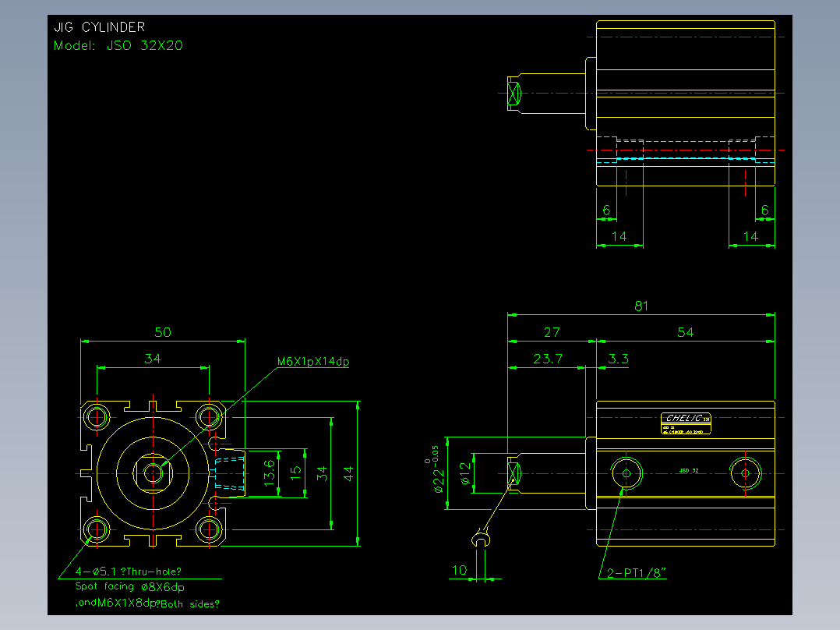
Task: Select the horizontal 34 dimension under 50
Action: [x=153, y=359]
